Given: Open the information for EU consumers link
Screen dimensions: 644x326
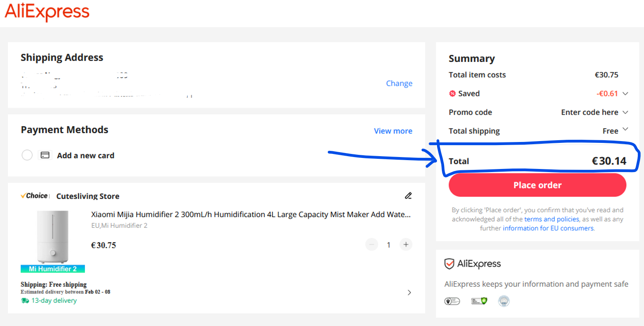Looking at the screenshot, I should 548,228.
